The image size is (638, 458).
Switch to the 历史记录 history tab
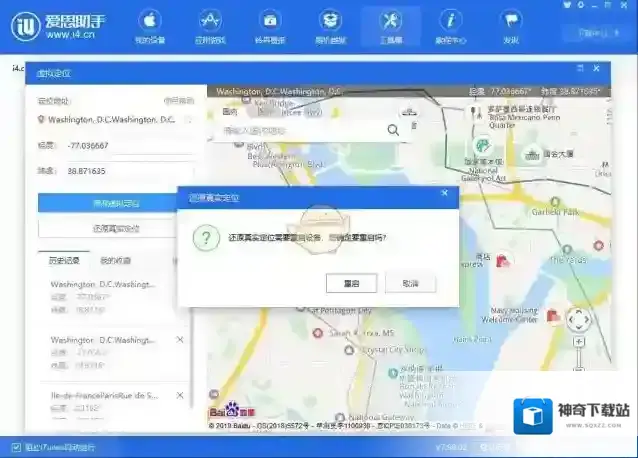[x=63, y=260]
